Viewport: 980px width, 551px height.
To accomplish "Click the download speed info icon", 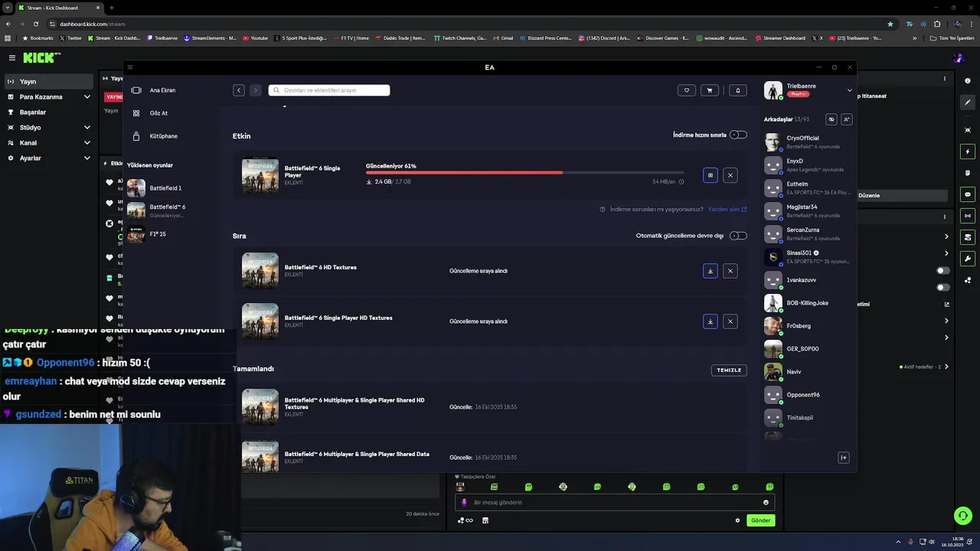I will click(681, 182).
